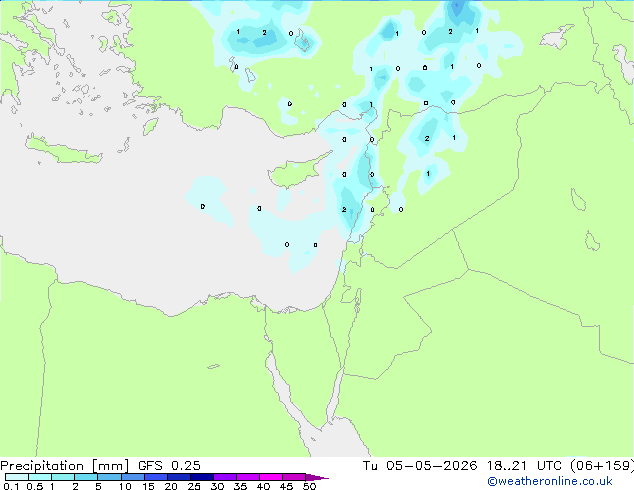Click the over-50 arrow tip of the legend
This screenshot has width=634, height=490.
point(317,477)
